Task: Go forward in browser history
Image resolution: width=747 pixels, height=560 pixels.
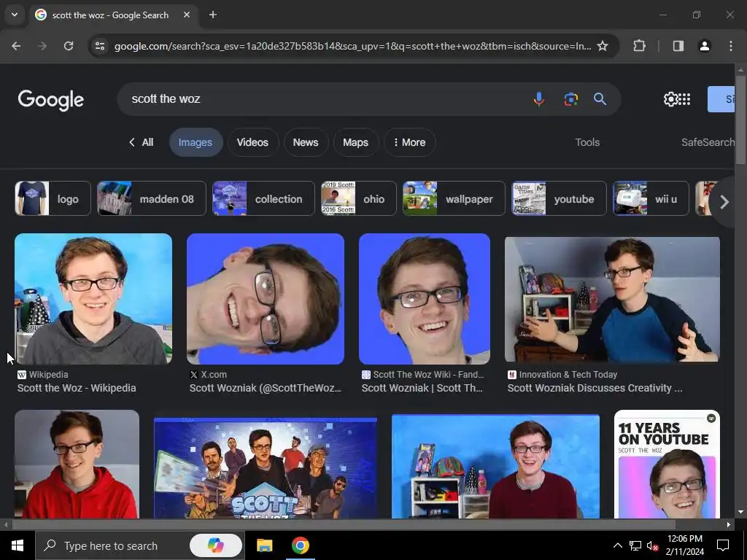Action: click(x=42, y=46)
